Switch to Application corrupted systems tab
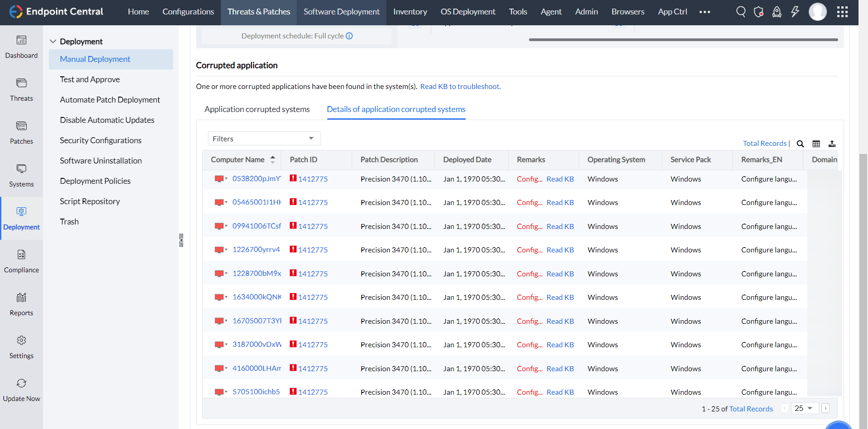Viewport: 868px width, 429px height. (x=257, y=109)
